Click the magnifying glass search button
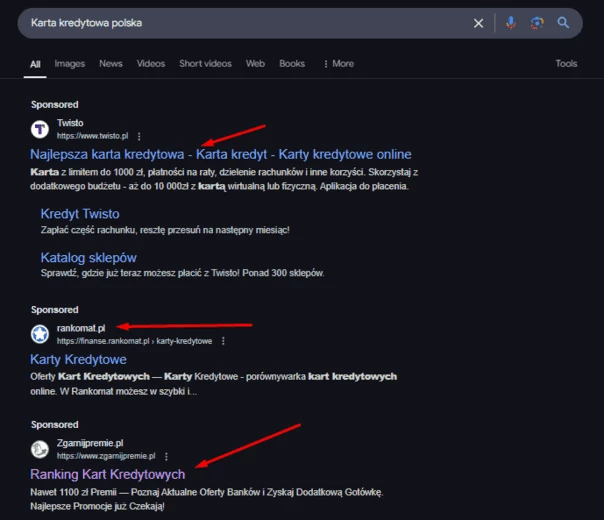The height and width of the screenshot is (520, 604). tap(564, 23)
